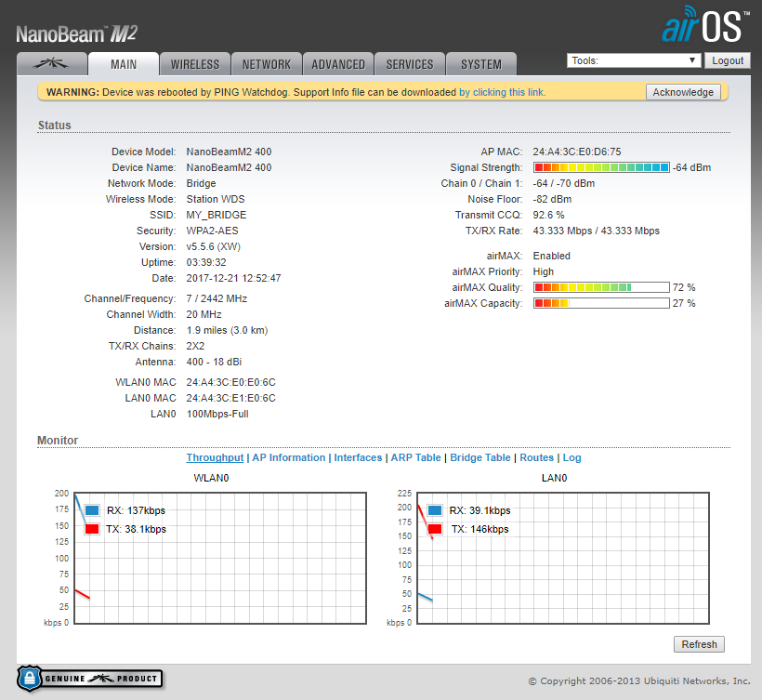Select the LAN0 speed 100Mbps-Full
This screenshot has width=762, height=700.
tap(217, 414)
